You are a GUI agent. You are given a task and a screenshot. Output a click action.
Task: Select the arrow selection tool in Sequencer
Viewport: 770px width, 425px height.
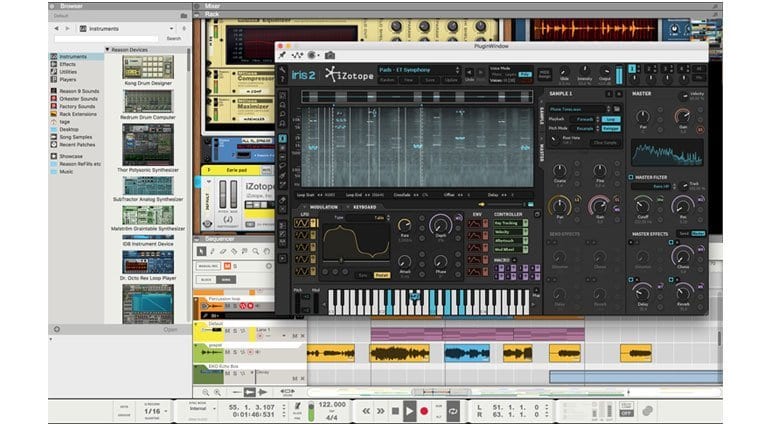[201, 251]
